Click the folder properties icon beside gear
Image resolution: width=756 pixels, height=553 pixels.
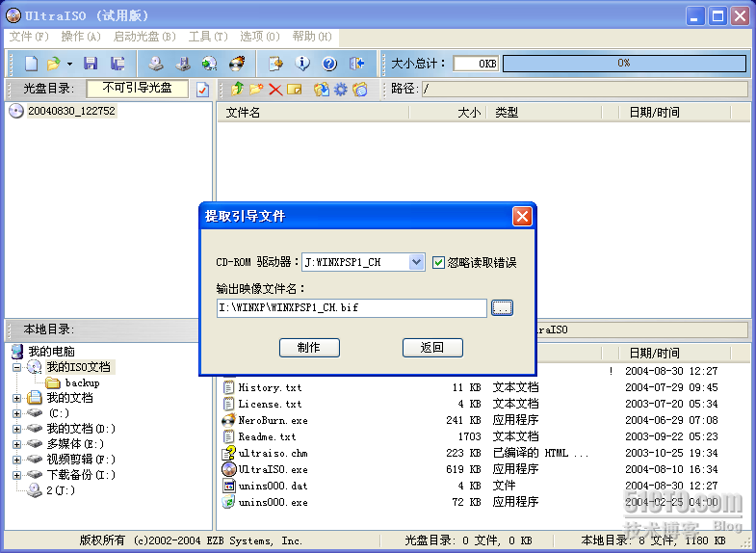(359, 90)
